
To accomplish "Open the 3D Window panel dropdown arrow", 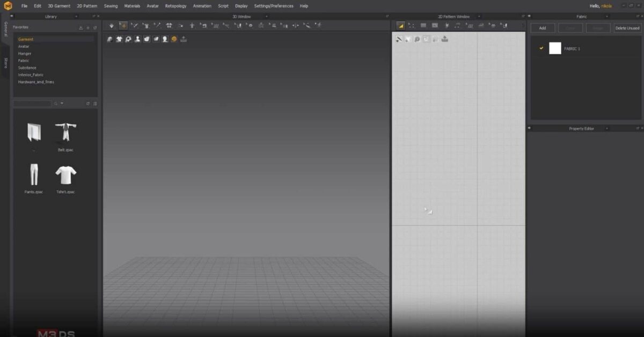I will pyautogui.click(x=267, y=17).
